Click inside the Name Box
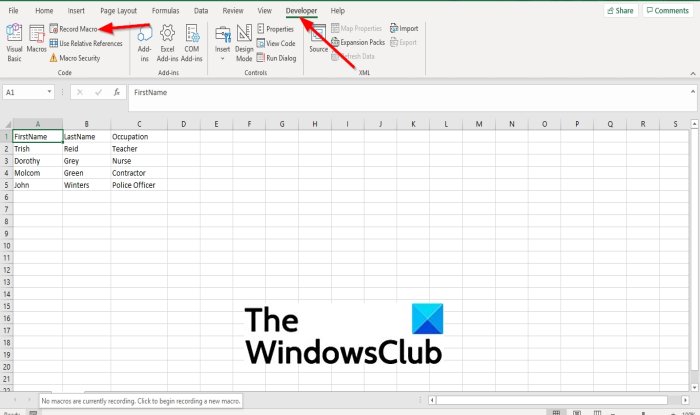This screenshot has width=700, height=415. (x=24, y=92)
